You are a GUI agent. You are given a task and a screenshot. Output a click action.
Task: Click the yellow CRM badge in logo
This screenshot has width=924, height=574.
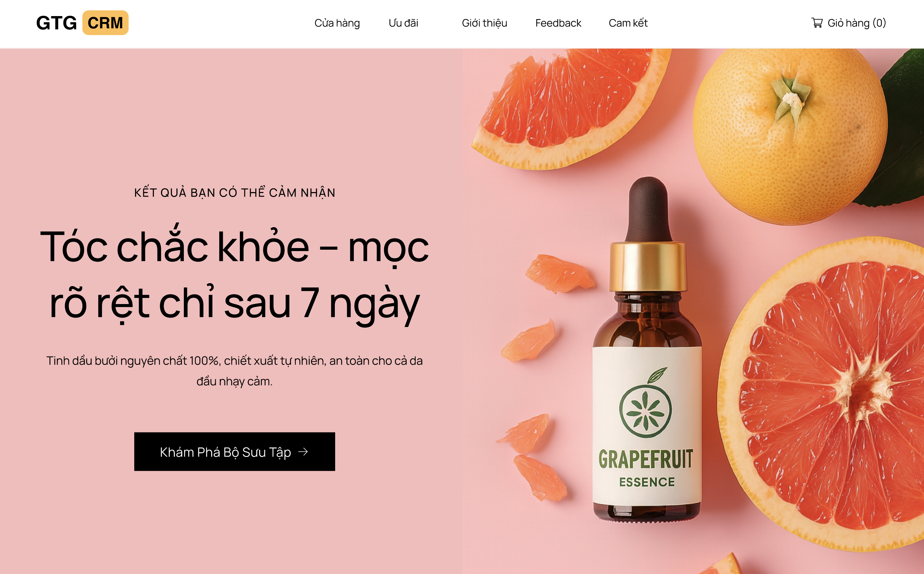pyautogui.click(x=105, y=23)
